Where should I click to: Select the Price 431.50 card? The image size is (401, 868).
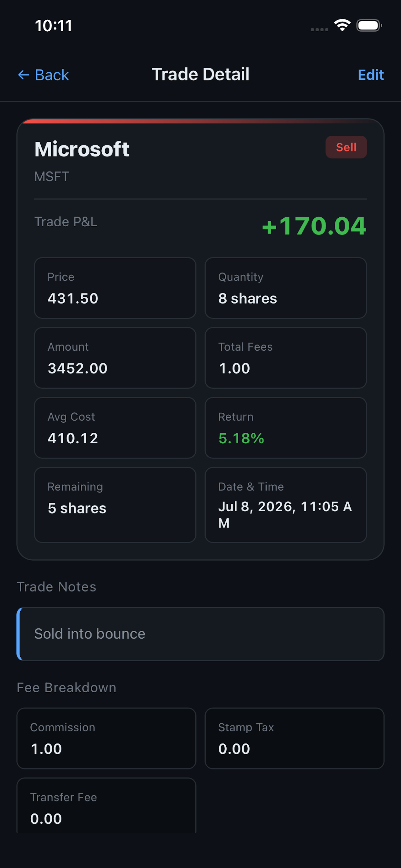click(115, 288)
